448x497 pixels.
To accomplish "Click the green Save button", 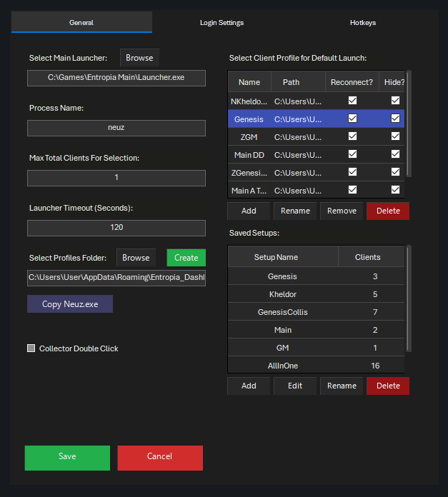I will (x=67, y=458).
